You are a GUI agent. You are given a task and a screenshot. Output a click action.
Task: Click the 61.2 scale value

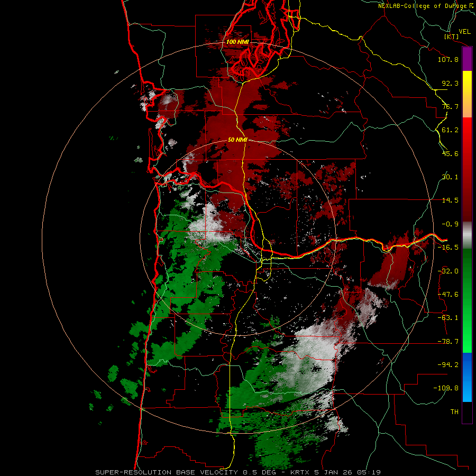(450, 130)
